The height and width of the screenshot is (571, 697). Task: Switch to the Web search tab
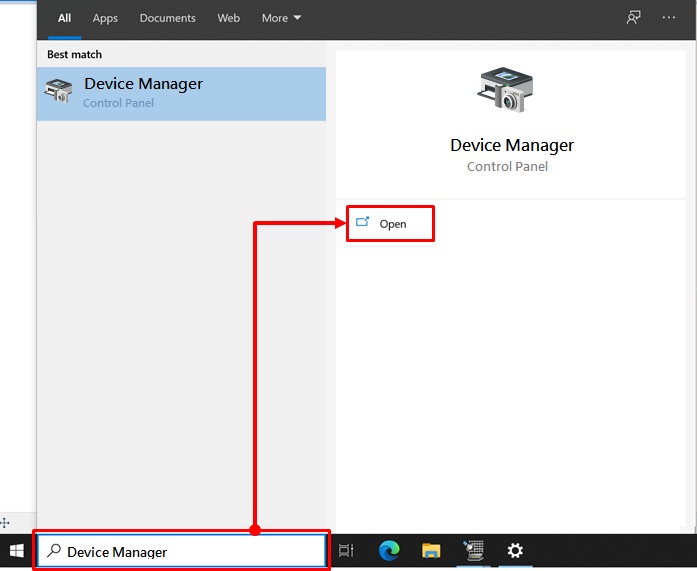(x=228, y=18)
